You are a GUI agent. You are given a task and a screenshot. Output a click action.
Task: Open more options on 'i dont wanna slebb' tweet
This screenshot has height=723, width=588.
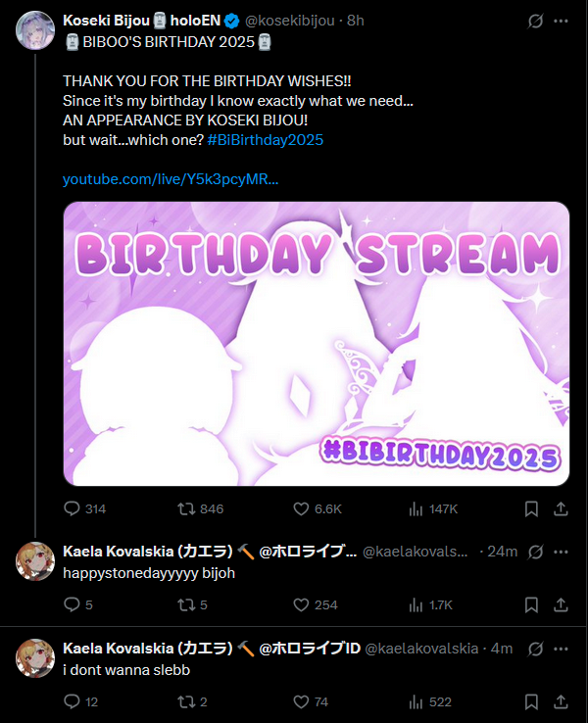click(561, 649)
